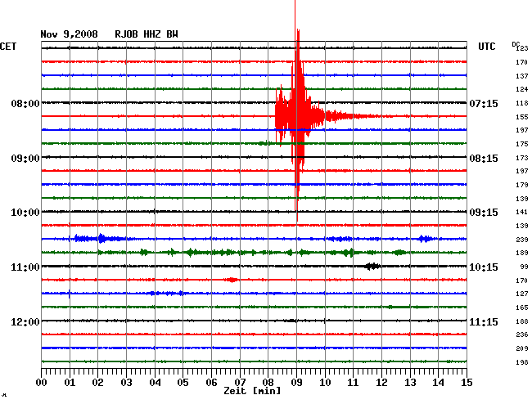Viewport: 532px width, 404px height.
Task: Select the 09:00 CET time label
Action: point(25,159)
